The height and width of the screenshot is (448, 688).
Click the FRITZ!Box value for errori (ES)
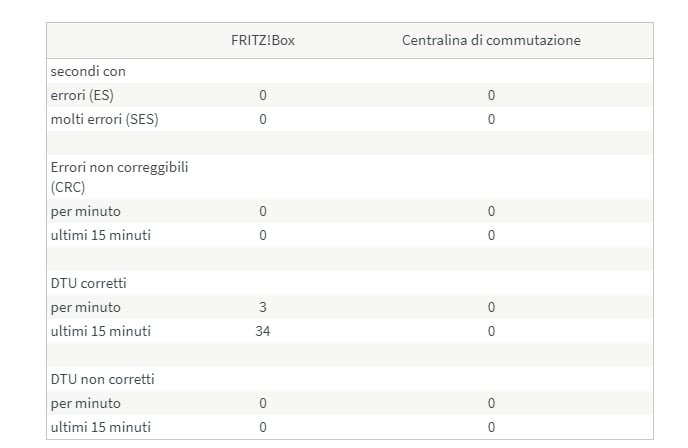tap(263, 96)
